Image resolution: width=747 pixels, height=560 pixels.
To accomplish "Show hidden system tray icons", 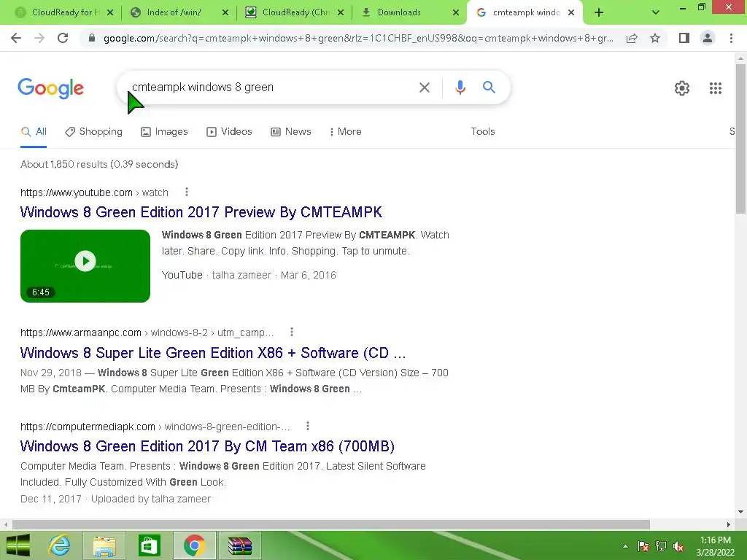I will (625, 546).
